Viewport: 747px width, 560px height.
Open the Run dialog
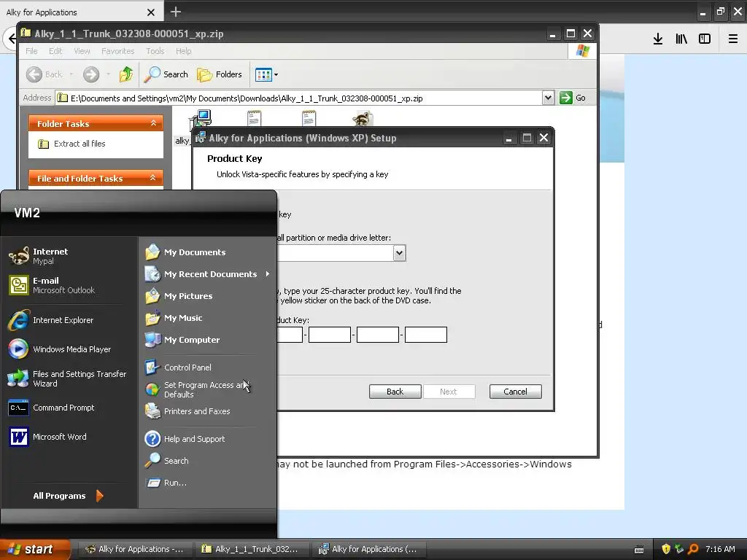coord(166,483)
